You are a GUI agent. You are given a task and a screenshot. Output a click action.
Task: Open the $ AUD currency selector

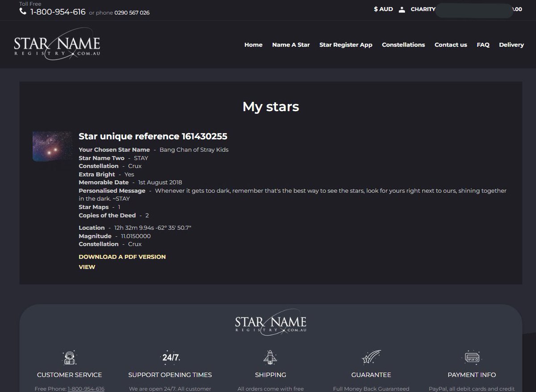(383, 9)
